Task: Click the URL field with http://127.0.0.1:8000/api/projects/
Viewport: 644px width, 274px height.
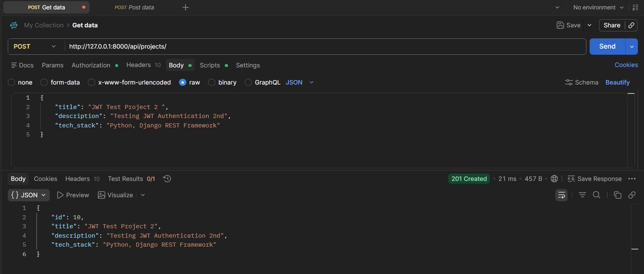Action: click(x=325, y=47)
